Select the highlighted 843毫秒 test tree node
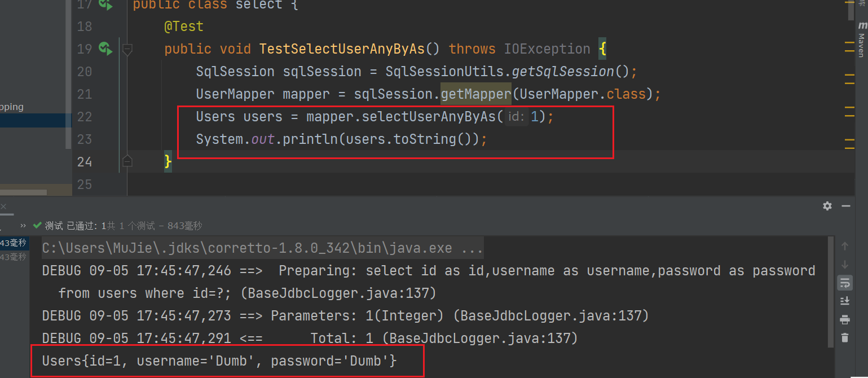 point(13,243)
